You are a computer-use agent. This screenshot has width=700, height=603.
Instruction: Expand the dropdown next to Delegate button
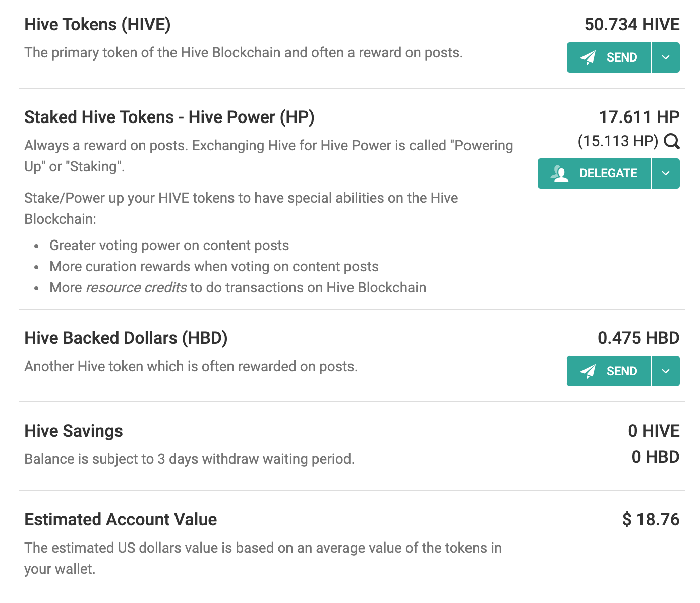pos(666,173)
